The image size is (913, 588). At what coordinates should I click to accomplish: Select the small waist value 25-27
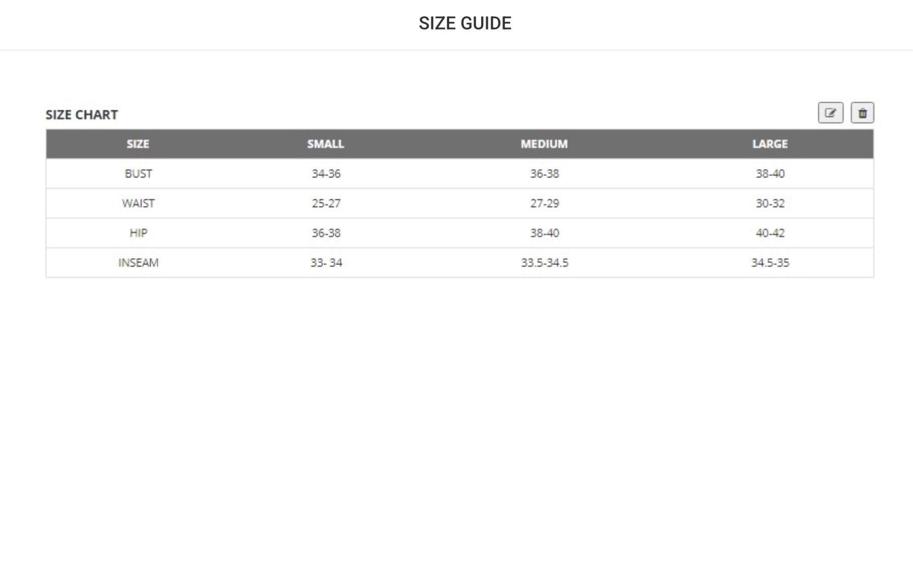point(326,203)
